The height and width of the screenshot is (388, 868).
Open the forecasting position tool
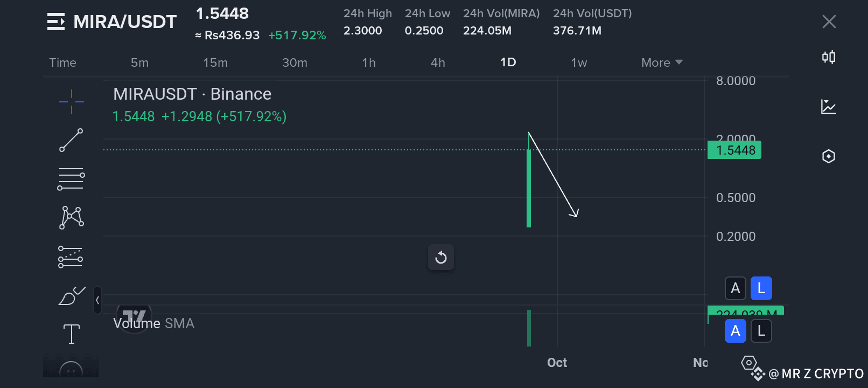coord(71,257)
